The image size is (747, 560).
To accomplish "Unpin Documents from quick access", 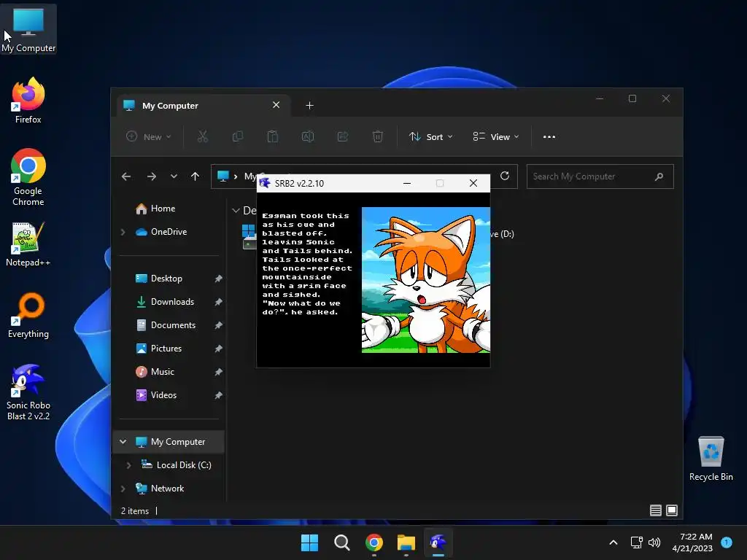I will click(218, 325).
